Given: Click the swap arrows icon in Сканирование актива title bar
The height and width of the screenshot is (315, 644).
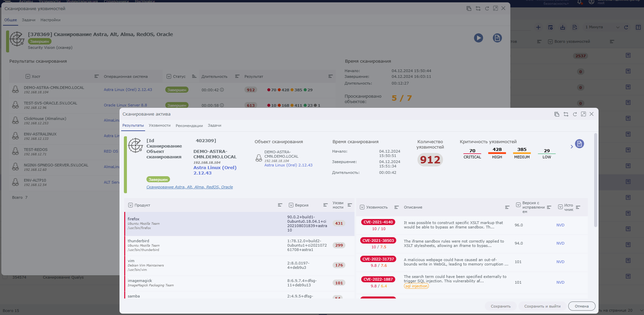Looking at the screenshot, I should [566, 114].
